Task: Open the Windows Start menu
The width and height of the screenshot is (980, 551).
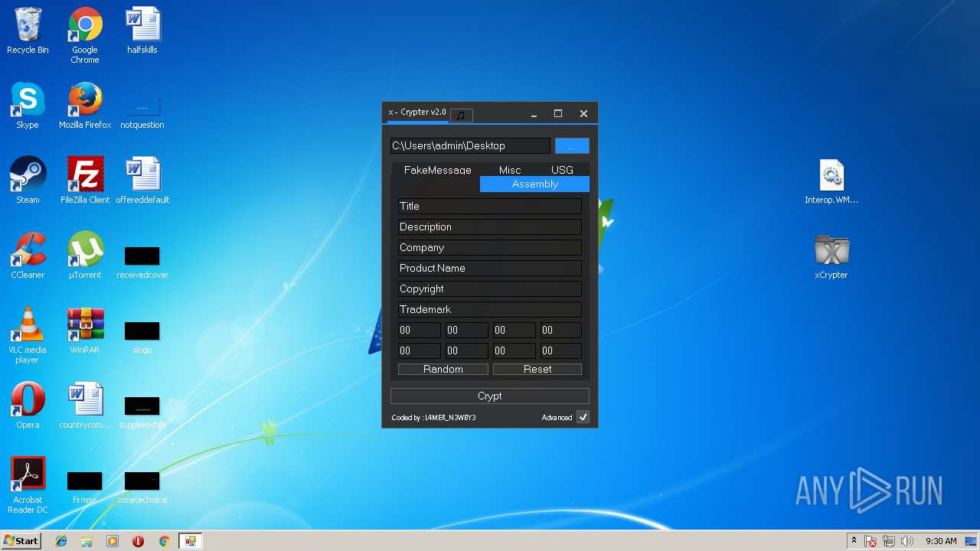Action: click(x=21, y=540)
